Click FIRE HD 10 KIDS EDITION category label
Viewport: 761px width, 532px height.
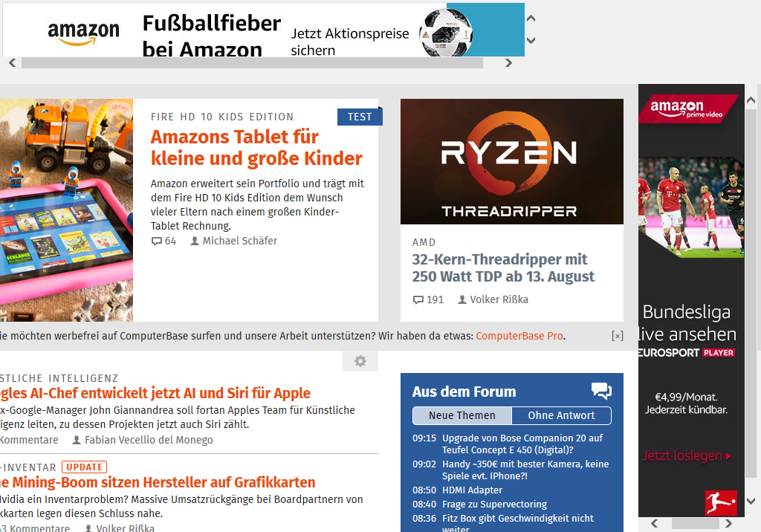[x=222, y=117]
